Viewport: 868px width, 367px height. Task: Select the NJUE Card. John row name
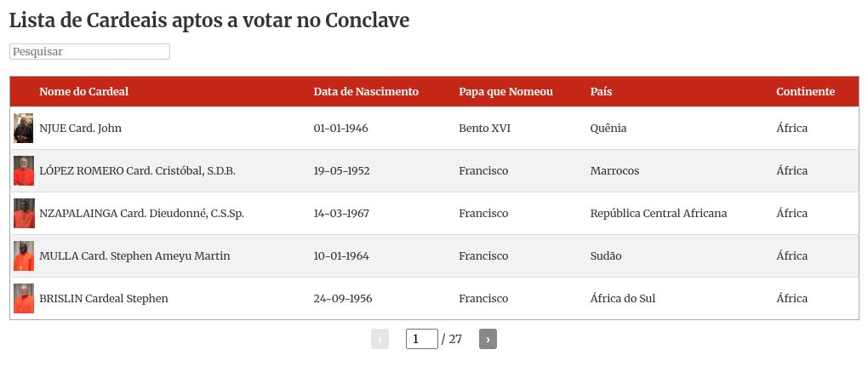(x=80, y=129)
